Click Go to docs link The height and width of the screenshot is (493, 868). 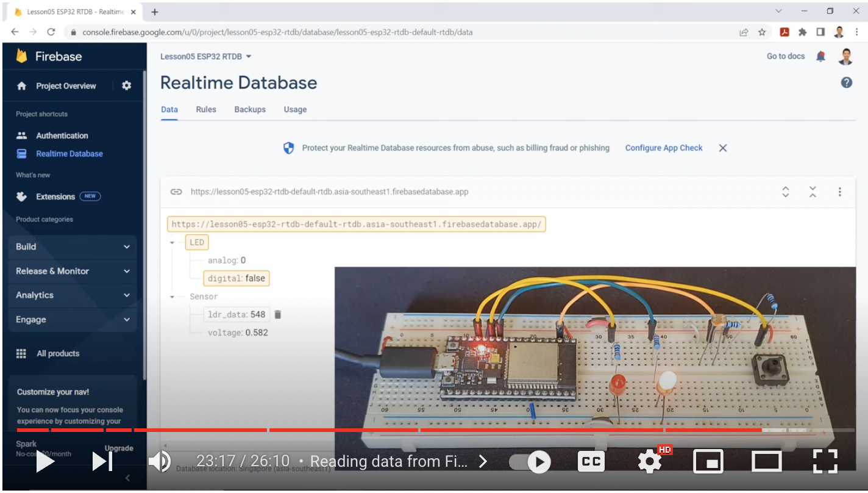(x=786, y=56)
